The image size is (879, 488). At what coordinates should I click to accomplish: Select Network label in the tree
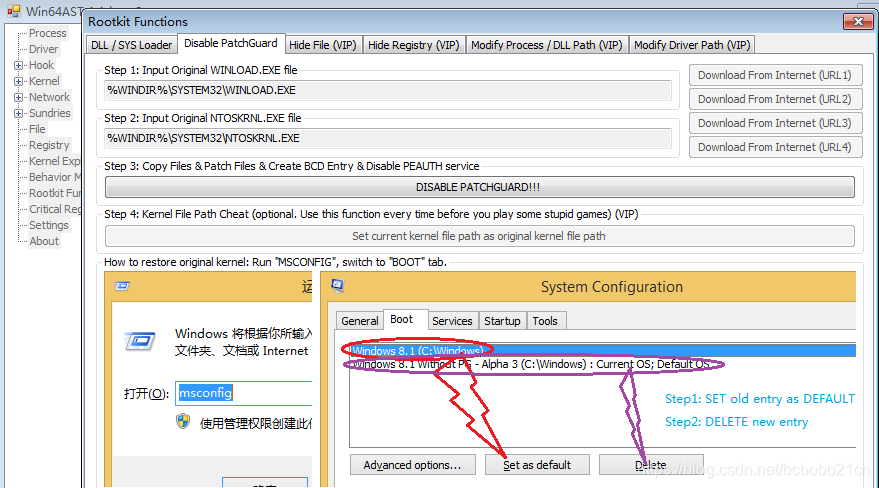click(49, 97)
